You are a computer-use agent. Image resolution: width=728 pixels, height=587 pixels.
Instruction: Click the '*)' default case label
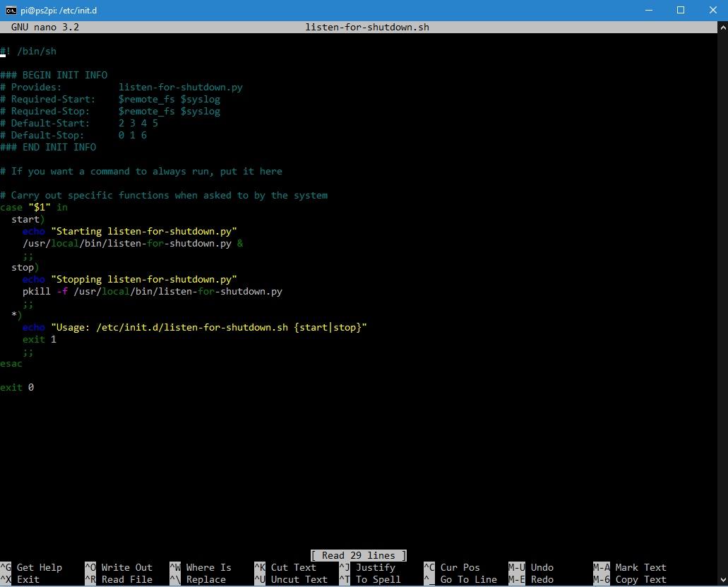coord(17,316)
